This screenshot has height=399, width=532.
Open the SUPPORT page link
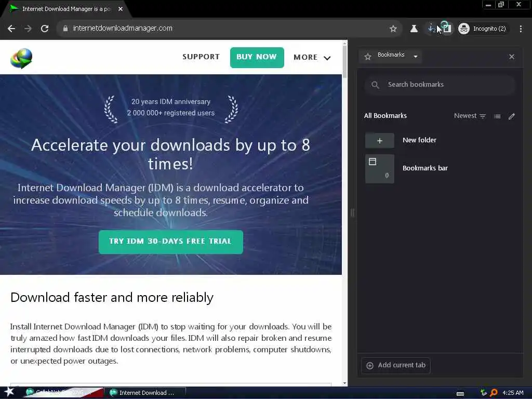[201, 57]
